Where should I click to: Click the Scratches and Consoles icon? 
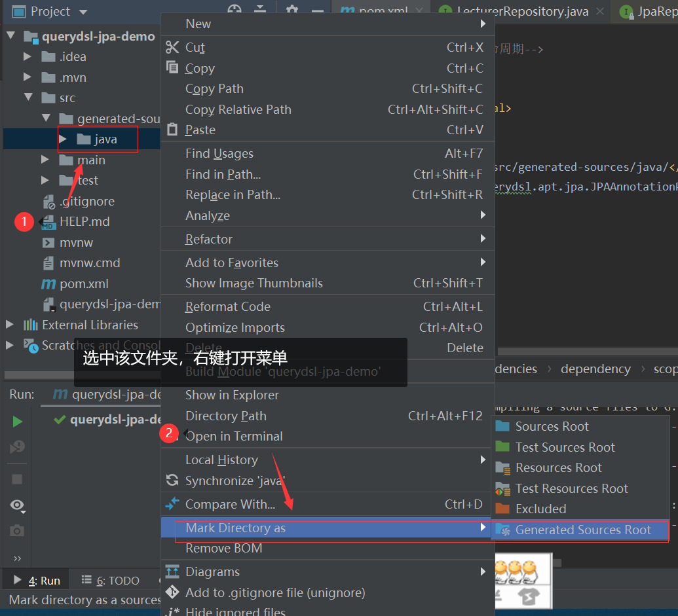31,346
